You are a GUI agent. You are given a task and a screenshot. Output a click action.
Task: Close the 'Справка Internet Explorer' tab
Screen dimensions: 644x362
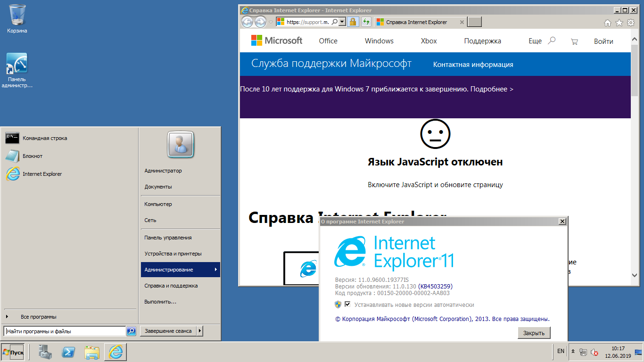point(462,22)
